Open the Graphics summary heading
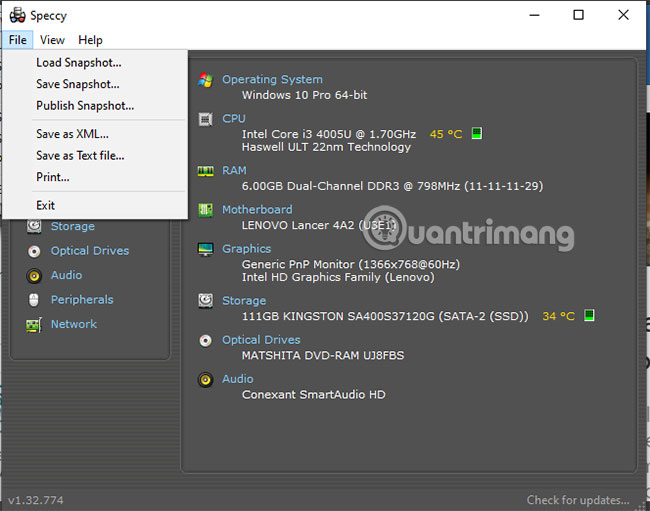650x511 pixels. [247, 249]
